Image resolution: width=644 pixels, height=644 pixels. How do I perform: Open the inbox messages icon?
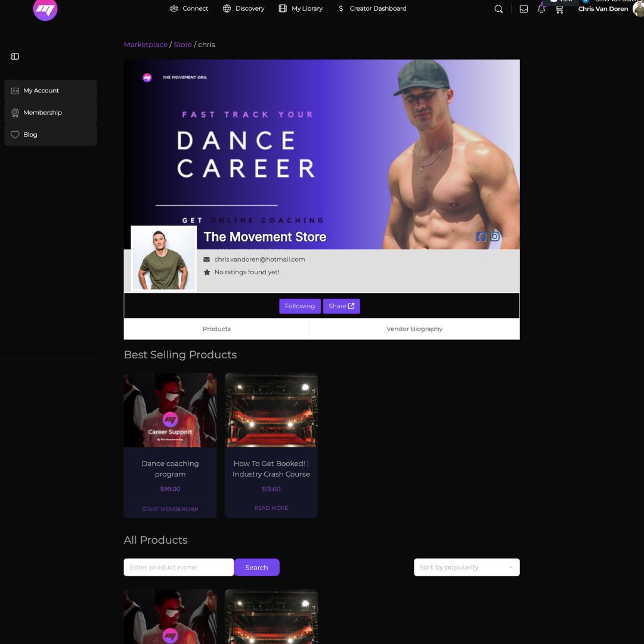[x=524, y=9]
